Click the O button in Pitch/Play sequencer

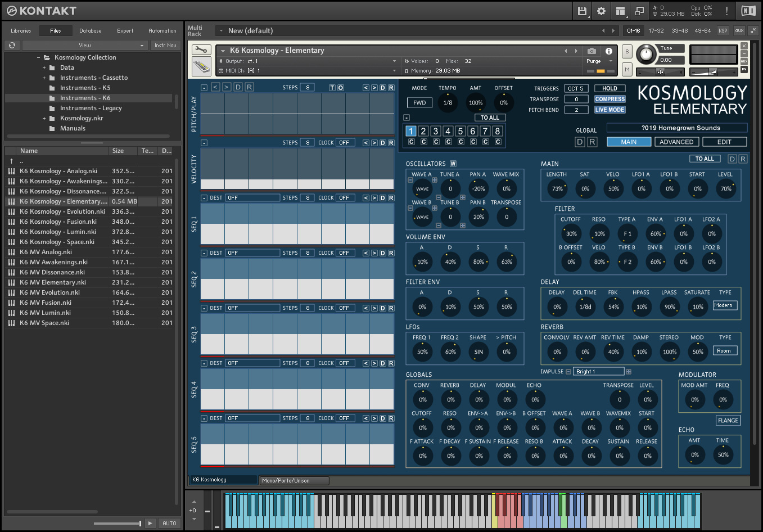point(340,88)
